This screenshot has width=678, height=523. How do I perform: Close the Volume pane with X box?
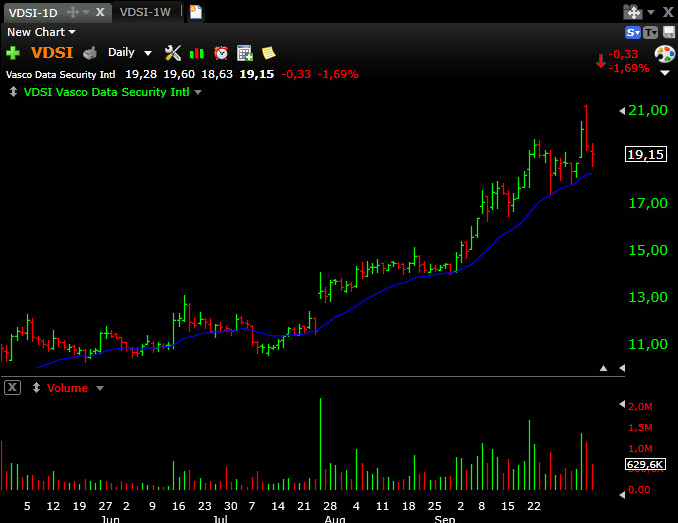(x=11, y=387)
